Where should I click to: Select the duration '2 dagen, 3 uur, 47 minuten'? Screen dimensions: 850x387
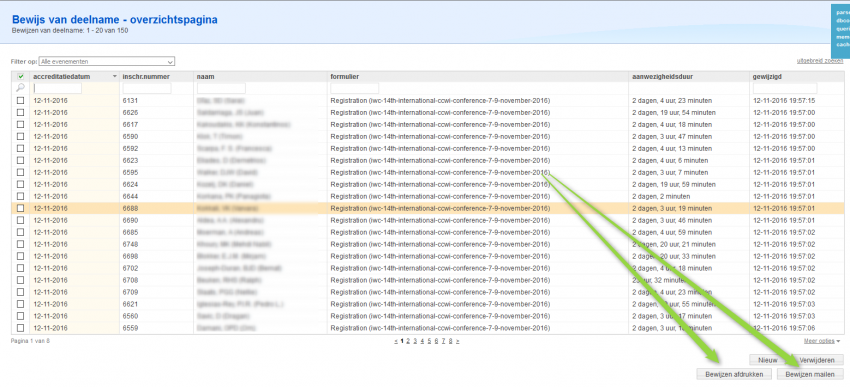click(672, 137)
